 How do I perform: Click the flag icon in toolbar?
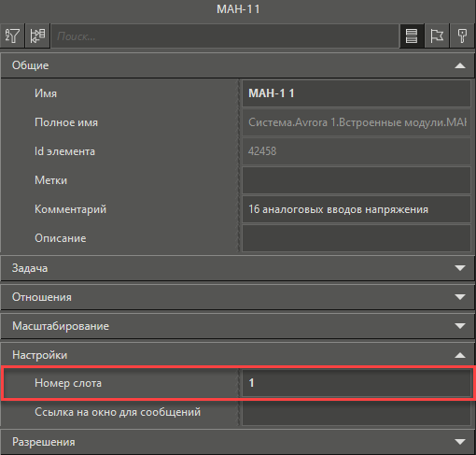click(437, 36)
